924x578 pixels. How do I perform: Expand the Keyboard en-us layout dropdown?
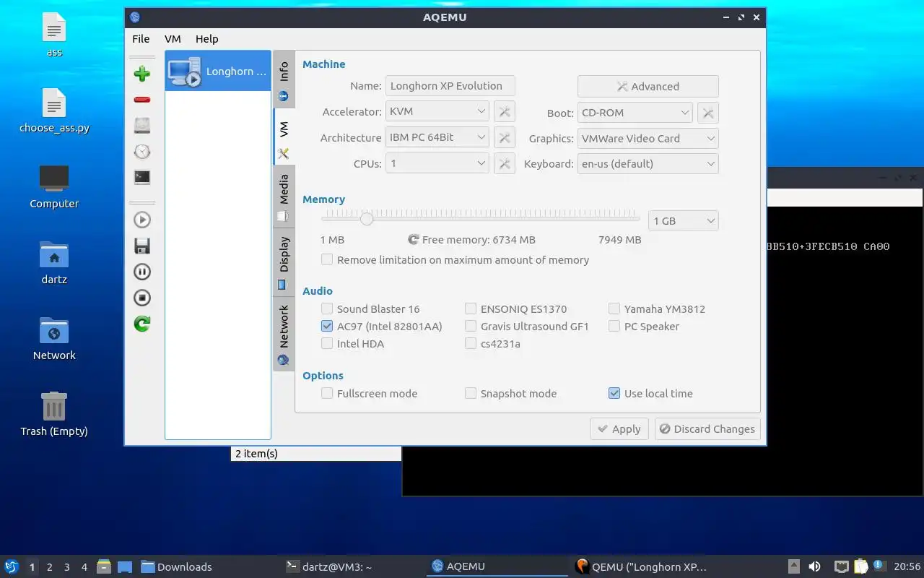coord(648,164)
